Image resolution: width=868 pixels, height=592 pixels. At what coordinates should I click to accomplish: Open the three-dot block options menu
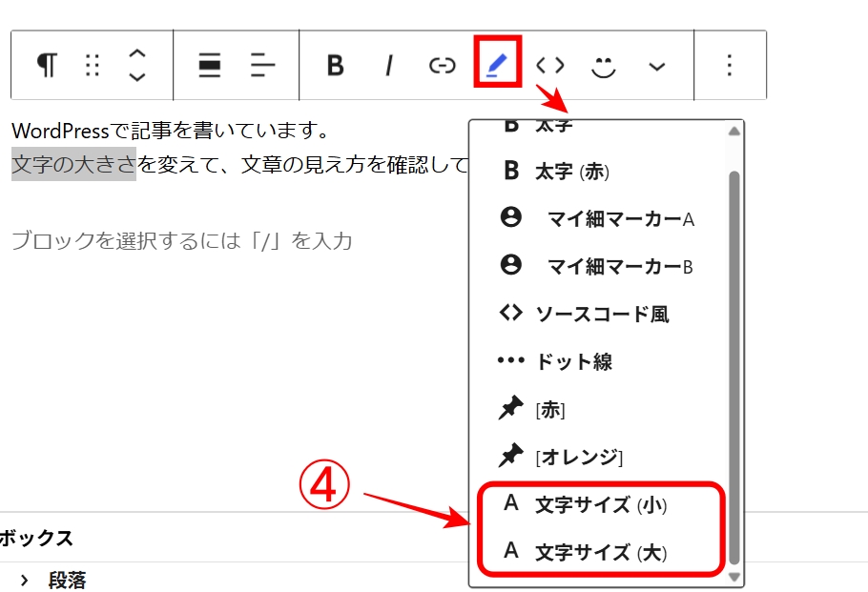click(730, 65)
